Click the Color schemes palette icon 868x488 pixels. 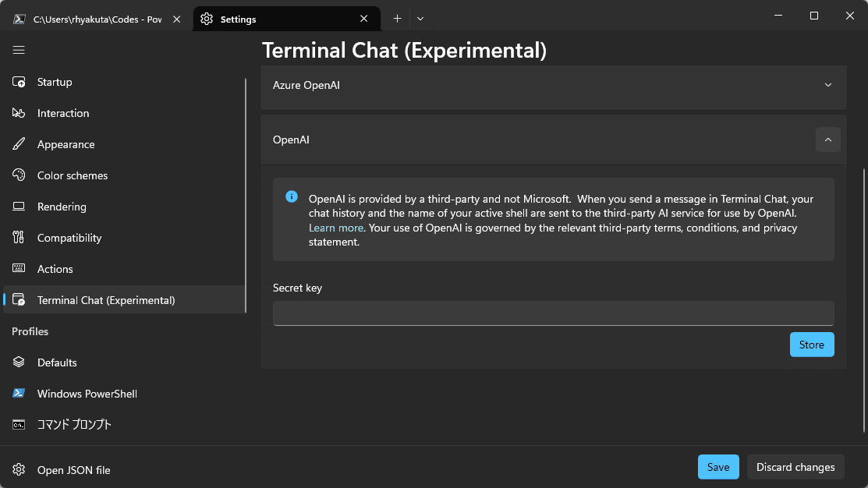[18, 175]
